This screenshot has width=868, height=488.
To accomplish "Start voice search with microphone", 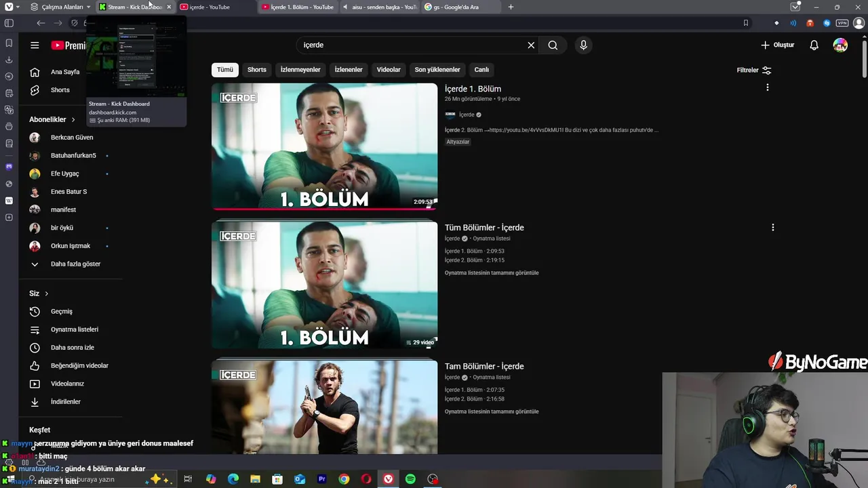I will coord(583,45).
